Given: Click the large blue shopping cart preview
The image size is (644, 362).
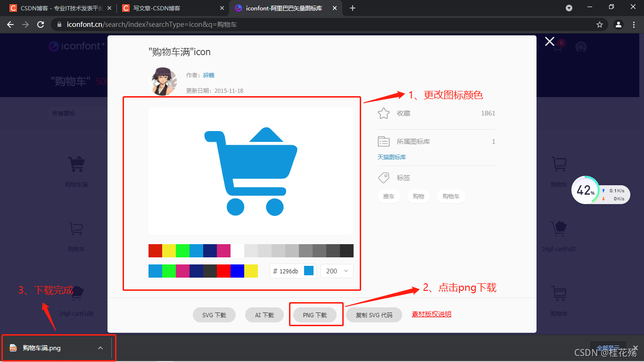Looking at the screenshot, I should (x=251, y=171).
